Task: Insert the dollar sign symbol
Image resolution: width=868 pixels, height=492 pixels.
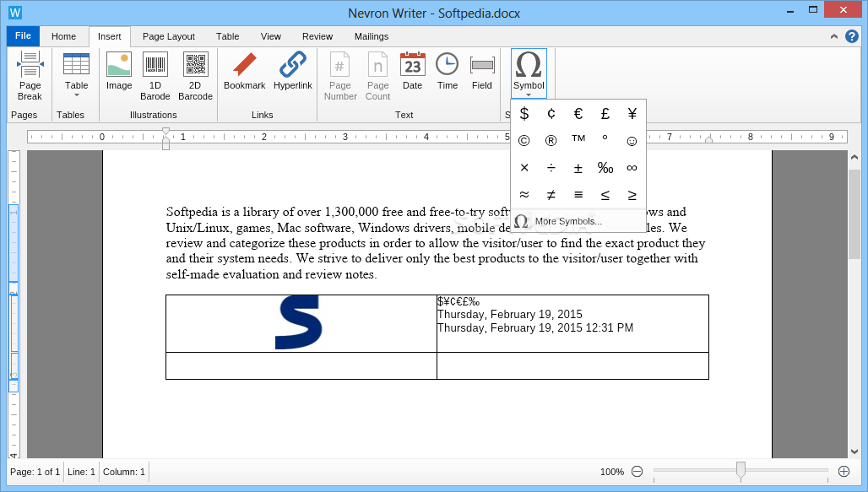Action: [x=524, y=113]
